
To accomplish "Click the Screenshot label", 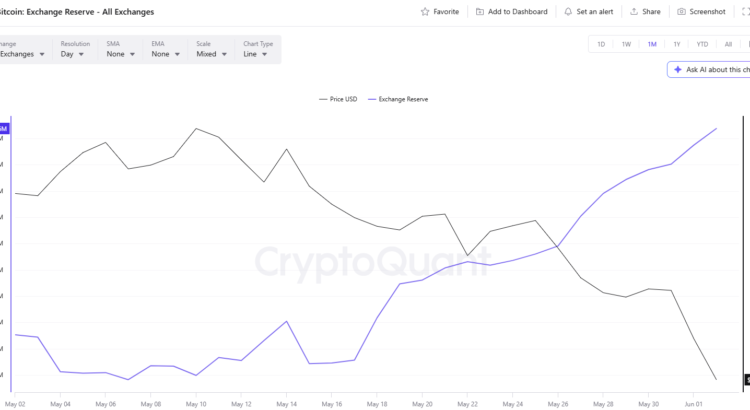I will pos(707,11).
